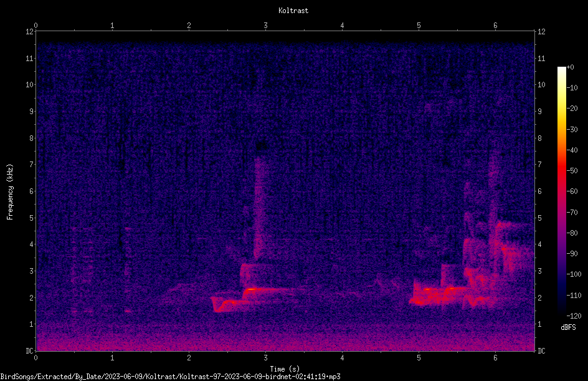Click the 3 second label on bottom axis

(x=265, y=358)
